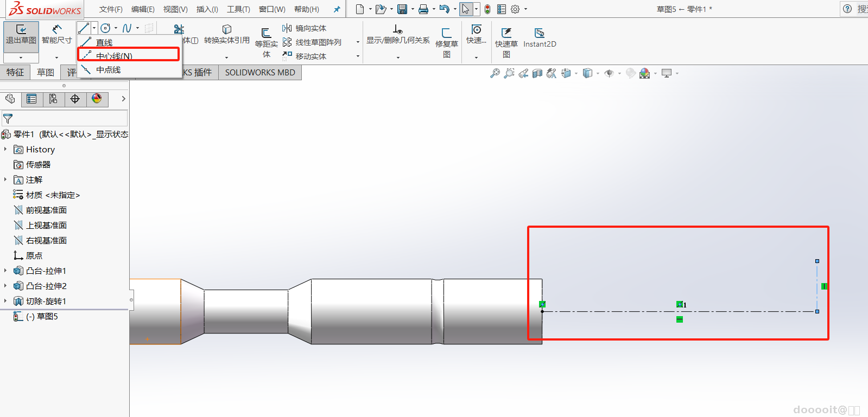Select the Smart Dimension (智能尺寸) tool

click(57, 35)
